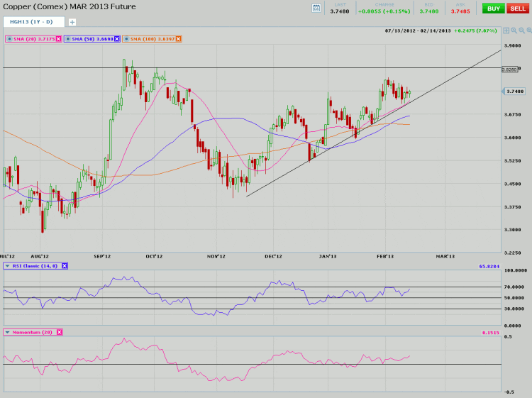
Task: Toggle the SMA (20) visibility dot
Action: [x=8, y=38]
